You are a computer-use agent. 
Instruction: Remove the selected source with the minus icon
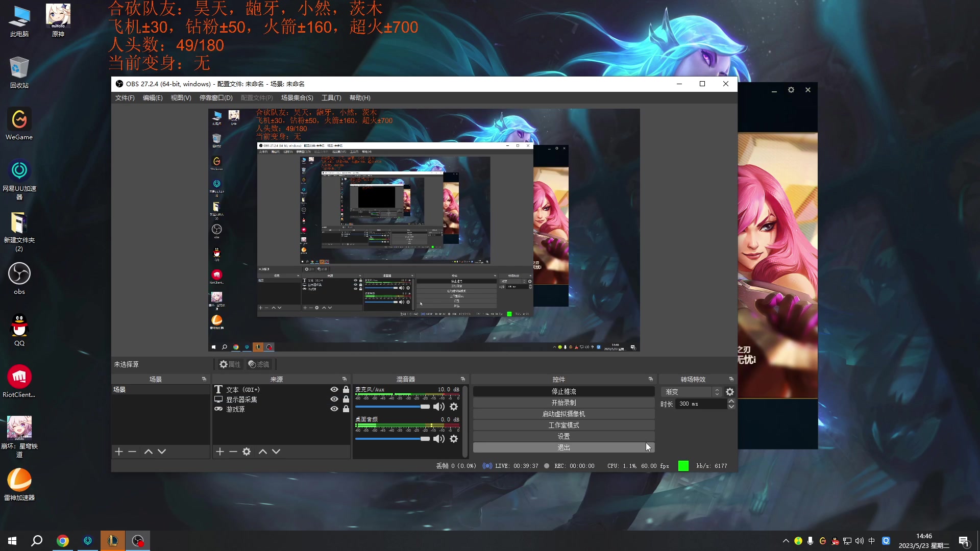tap(233, 452)
